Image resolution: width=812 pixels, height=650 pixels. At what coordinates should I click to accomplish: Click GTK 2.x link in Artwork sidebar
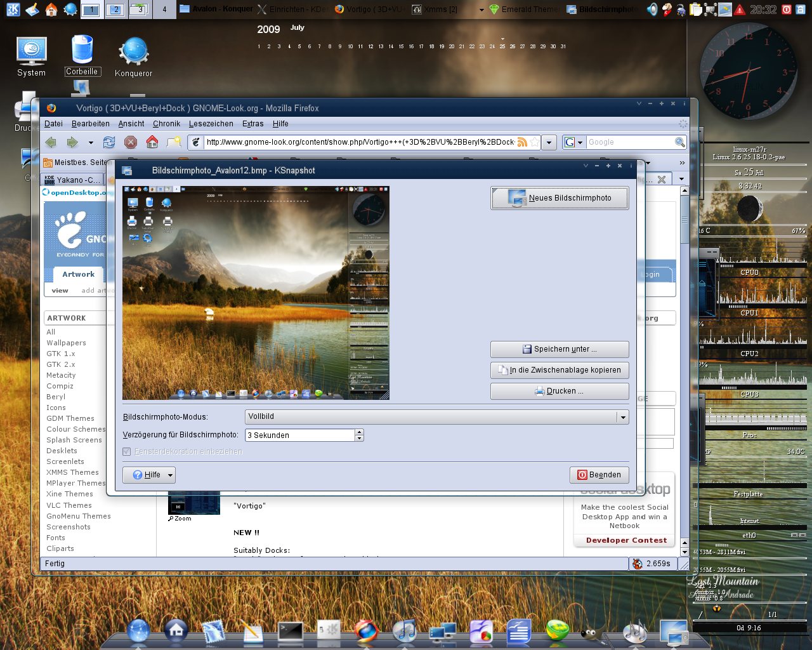[61, 364]
